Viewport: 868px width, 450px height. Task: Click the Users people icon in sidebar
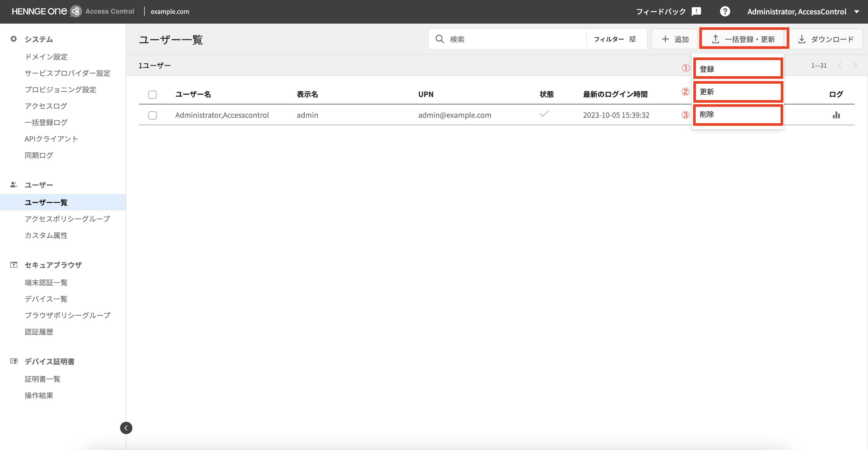(14, 185)
